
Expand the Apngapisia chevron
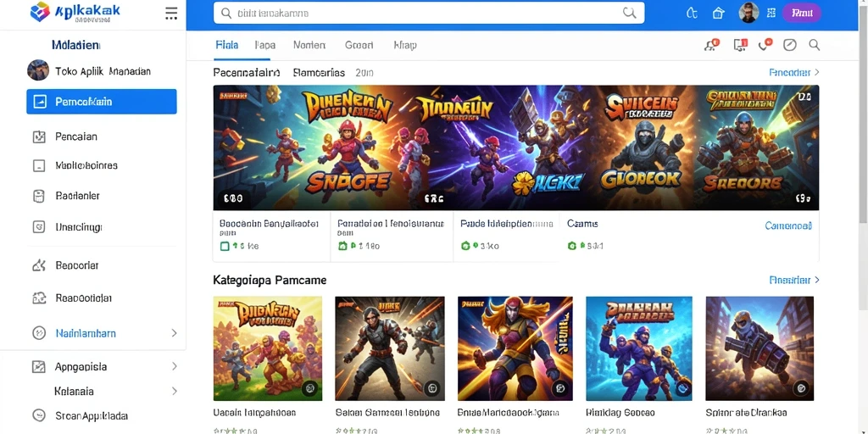(x=175, y=366)
